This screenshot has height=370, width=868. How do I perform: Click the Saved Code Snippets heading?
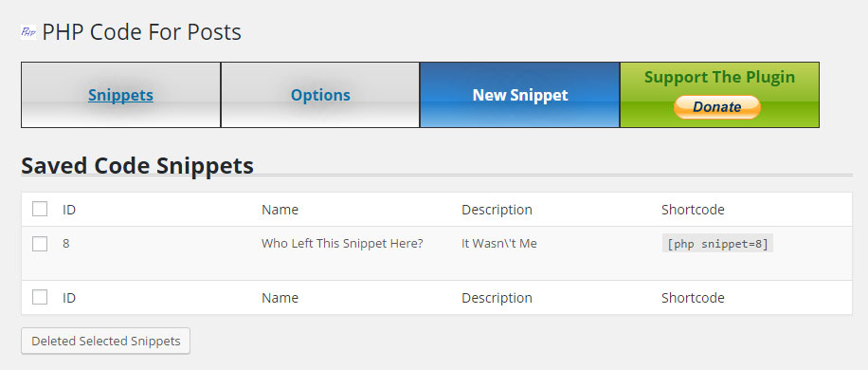tap(137, 166)
